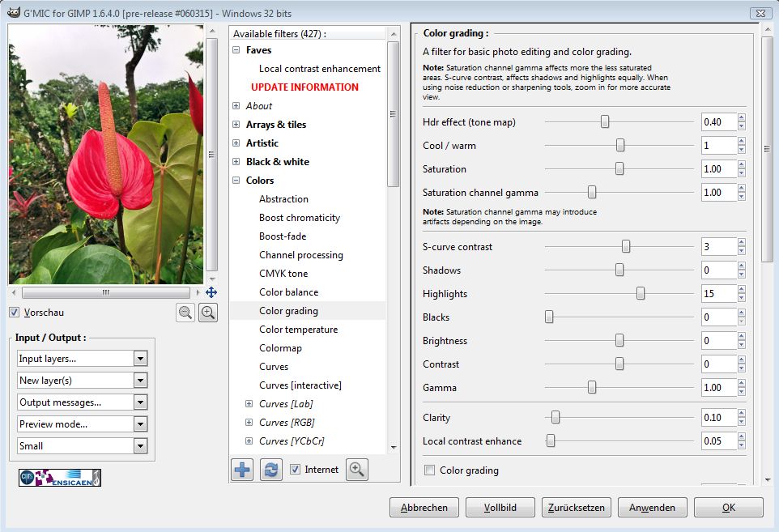Screen dimensions: 779x532
Task: Open the Small preview size dropdown
Action: (83, 446)
